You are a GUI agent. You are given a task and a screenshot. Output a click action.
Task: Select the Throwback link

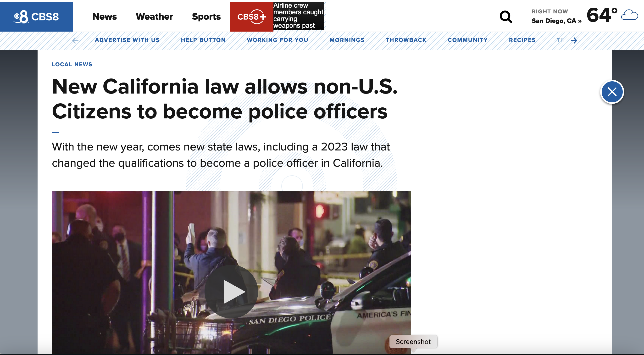tap(406, 40)
